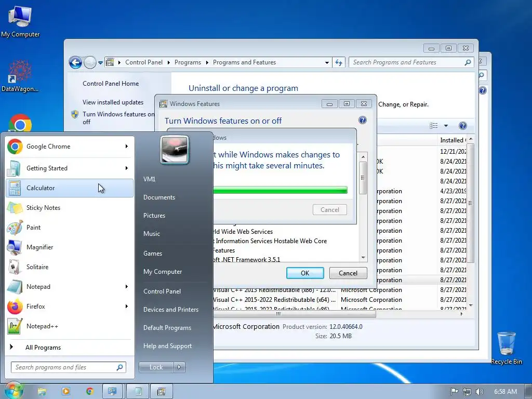
Task: Open My Computer from Start menu right pane
Action: pyautogui.click(x=163, y=272)
